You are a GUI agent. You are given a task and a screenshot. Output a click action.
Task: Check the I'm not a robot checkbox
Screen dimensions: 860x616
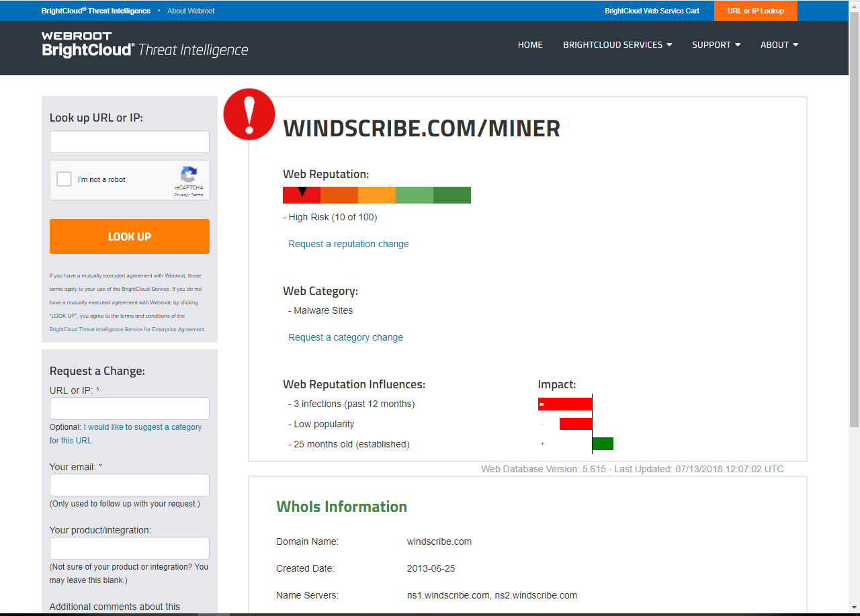[x=64, y=179]
